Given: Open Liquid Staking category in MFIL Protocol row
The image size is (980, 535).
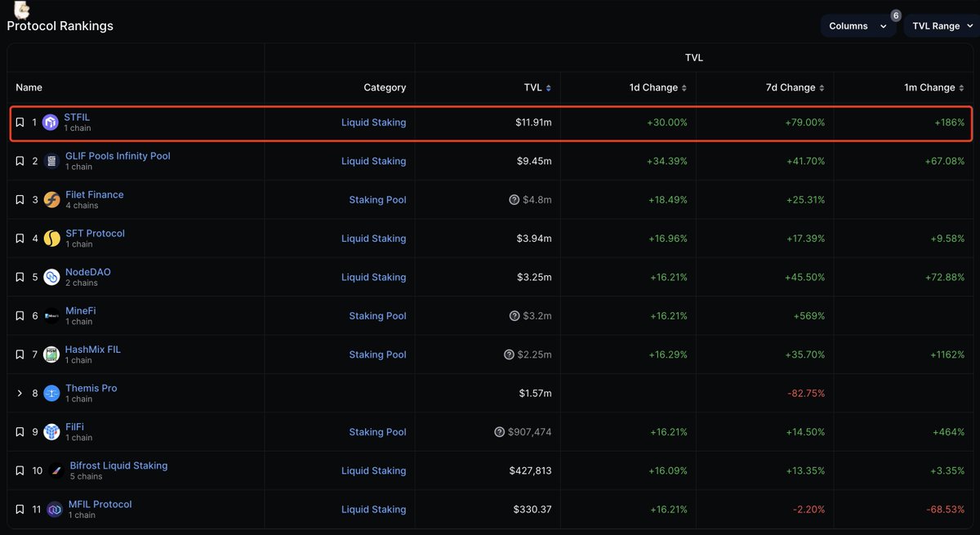Looking at the screenshot, I should (373, 510).
